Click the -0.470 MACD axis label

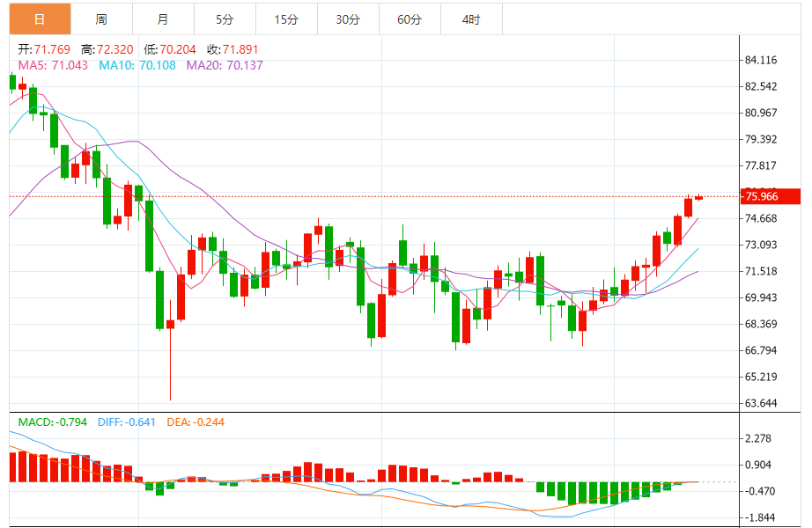pyautogui.click(x=758, y=491)
